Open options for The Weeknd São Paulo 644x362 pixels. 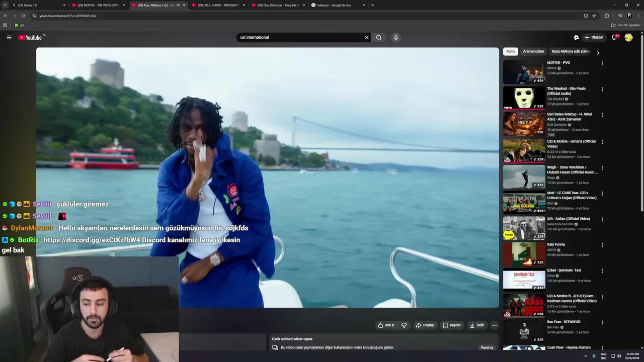click(602, 89)
